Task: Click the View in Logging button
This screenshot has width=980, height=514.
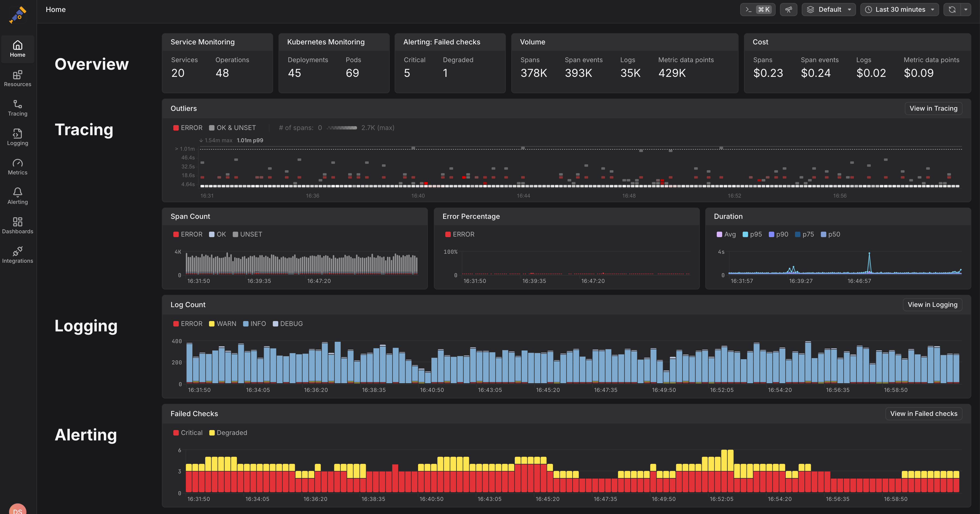Action: click(932, 305)
